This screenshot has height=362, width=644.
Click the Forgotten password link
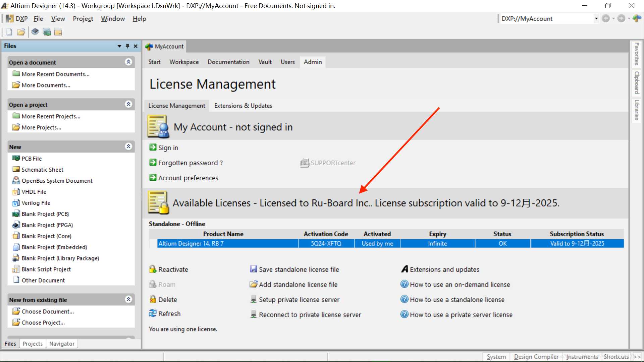(x=190, y=162)
